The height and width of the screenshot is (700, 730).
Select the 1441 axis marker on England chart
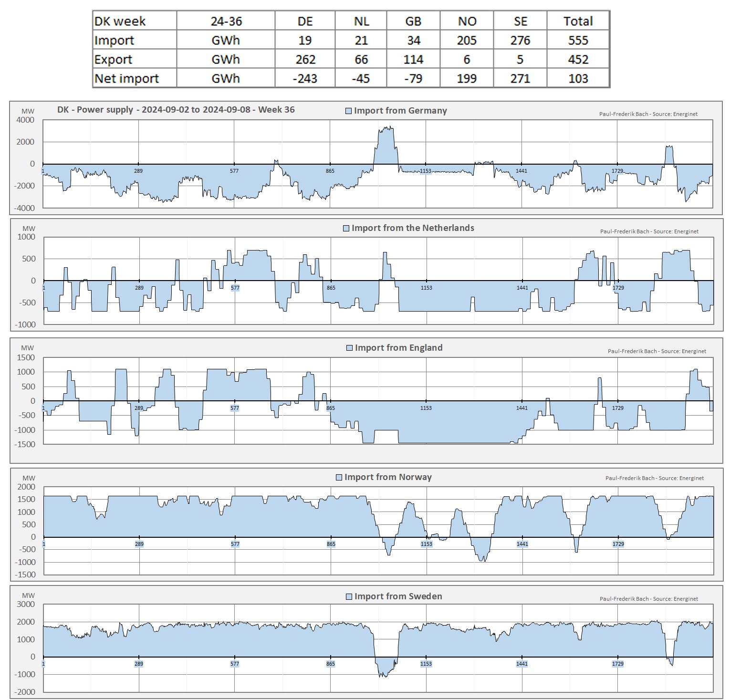522,408
